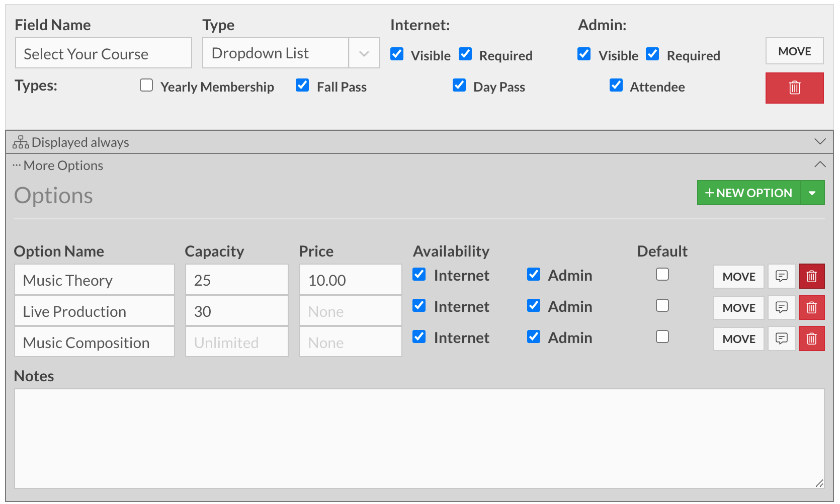Select the Dropdown List type combo box

[x=291, y=53]
